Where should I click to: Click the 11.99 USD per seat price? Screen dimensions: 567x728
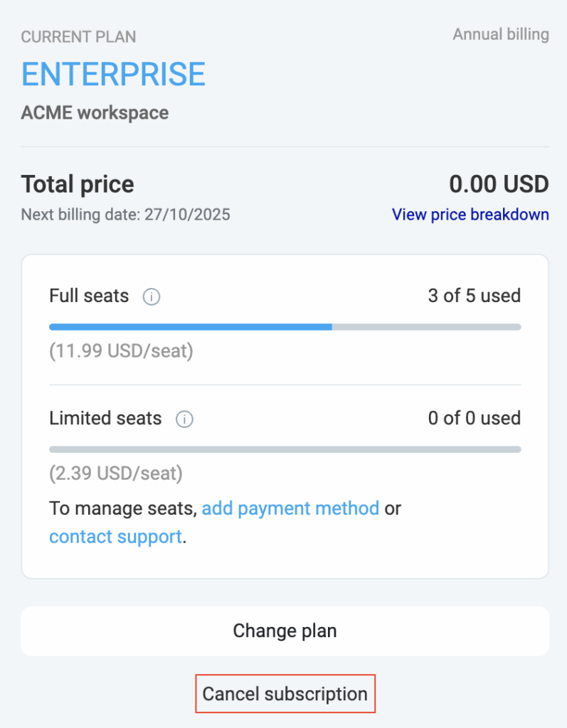click(x=121, y=350)
